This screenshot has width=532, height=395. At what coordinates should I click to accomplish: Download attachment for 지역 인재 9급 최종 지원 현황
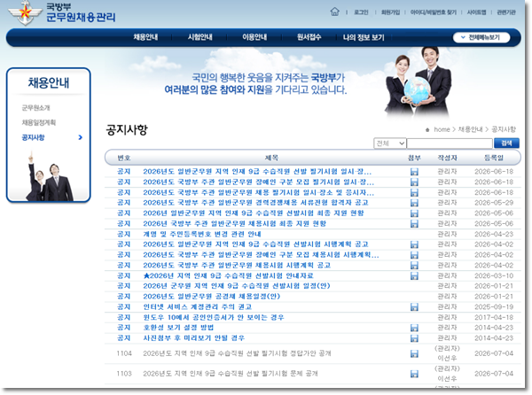(414, 213)
